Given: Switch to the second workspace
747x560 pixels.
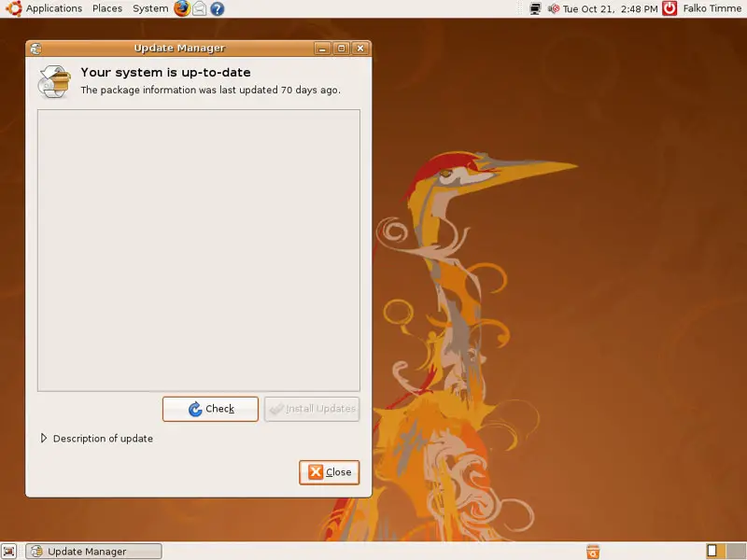Looking at the screenshot, I should (736, 551).
